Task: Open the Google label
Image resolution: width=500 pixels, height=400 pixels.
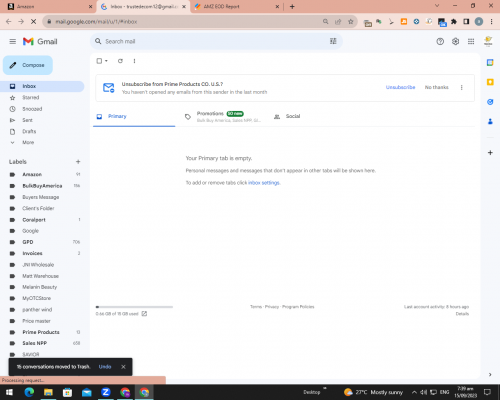Action: click(x=30, y=231)
